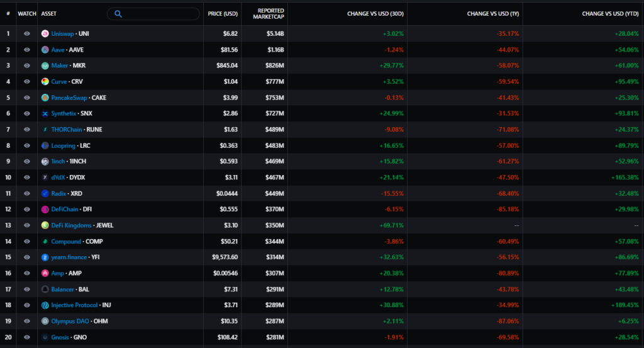Viewport: 644px width, 348px height.
Task: Click the Aave ghost logo icon
Action: [x=45, y=50]
